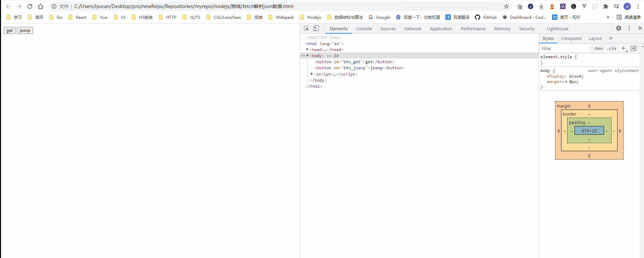The height and width of the screenshot is (258, 644).
Task: Open the Webpack bookmarks folder
Action: pos(281,17)
